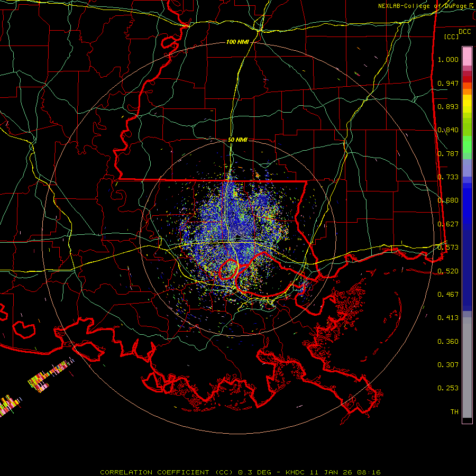Pick the pink swatch atop the color bar
Screen dimensions: 476x476
tap(467, 56)
